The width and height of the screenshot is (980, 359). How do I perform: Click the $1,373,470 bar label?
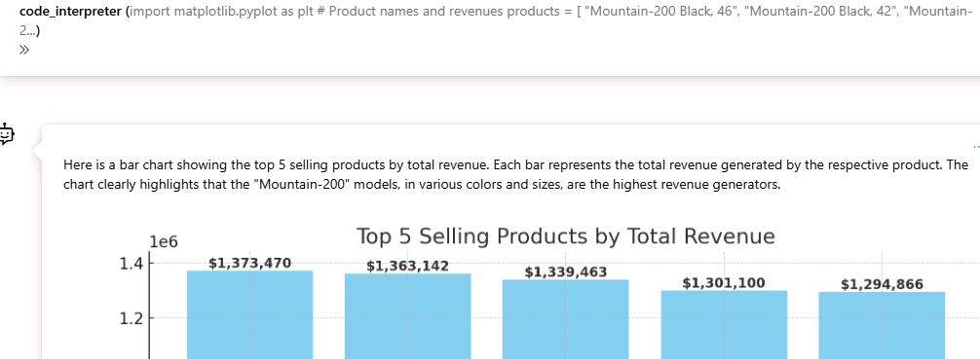click(x=249, y=264)
